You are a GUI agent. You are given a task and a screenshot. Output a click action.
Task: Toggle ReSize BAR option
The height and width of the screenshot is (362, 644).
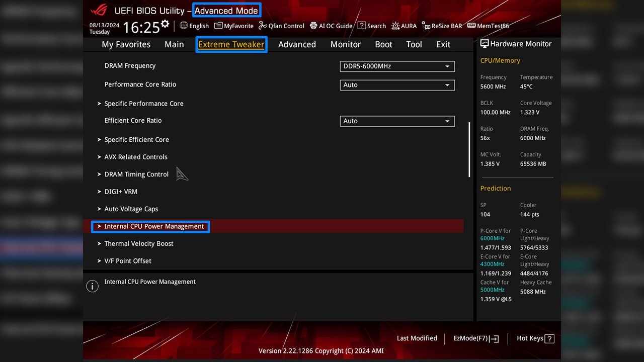(x=442, y=26)
